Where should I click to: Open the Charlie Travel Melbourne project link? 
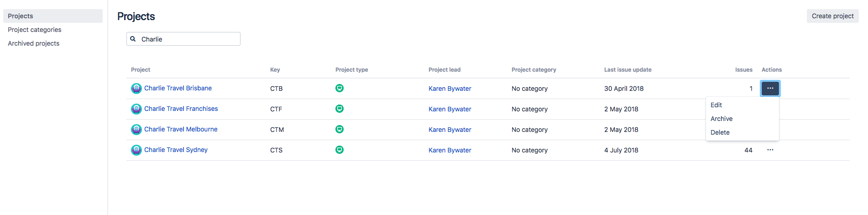click(x=181, y=129)
